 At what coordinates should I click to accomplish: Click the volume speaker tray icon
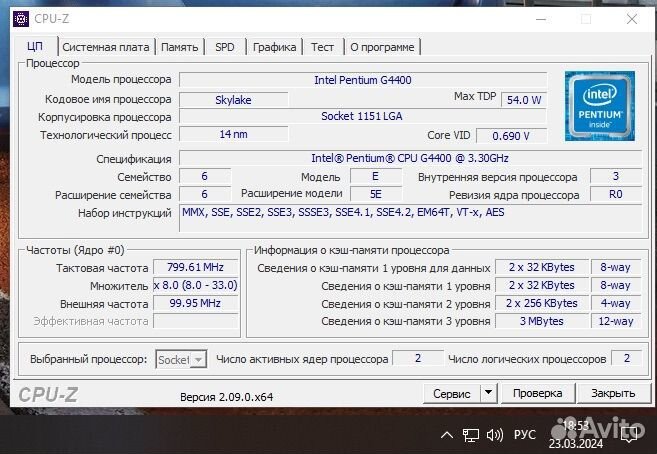(x=494, y=436)
